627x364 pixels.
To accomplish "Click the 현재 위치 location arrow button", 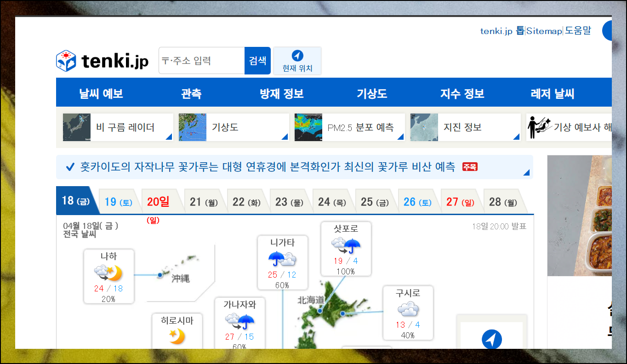I will click(x=297, y=61).
